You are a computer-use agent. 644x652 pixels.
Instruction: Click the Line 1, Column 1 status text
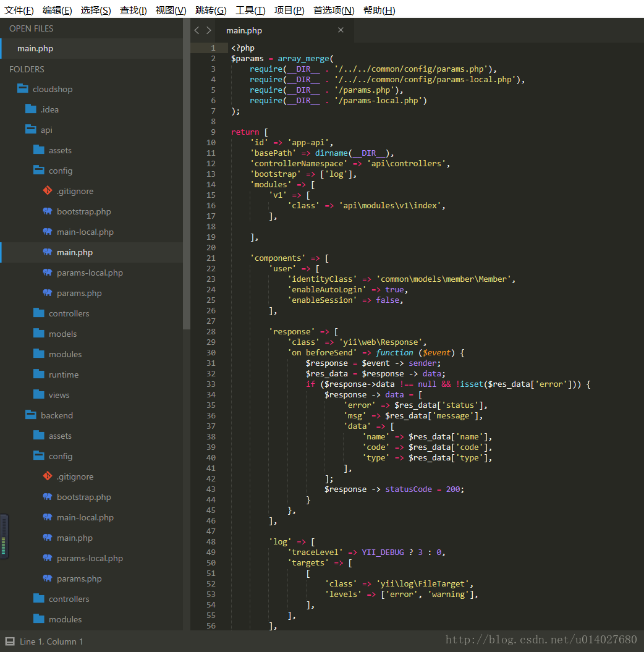(51, 641)
